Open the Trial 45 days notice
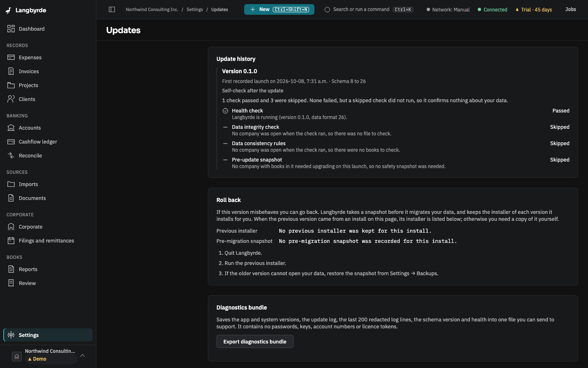588x368 pixels. [534, 9]
